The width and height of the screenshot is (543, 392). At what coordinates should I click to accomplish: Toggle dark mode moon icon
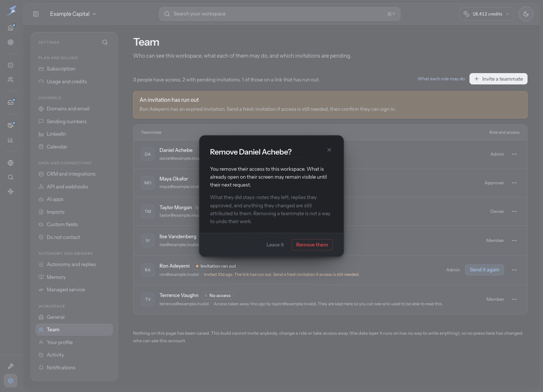pos(526,14)
